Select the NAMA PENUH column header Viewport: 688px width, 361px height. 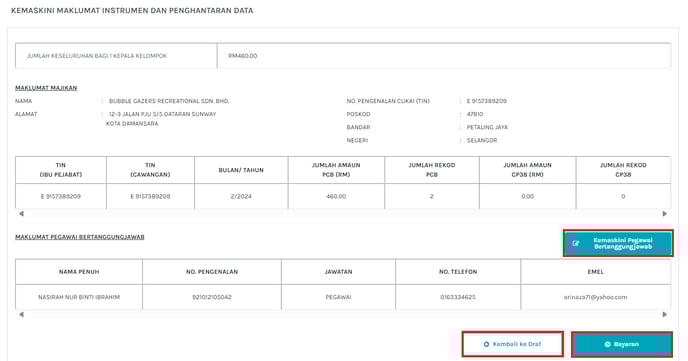(x=79, y=272)
